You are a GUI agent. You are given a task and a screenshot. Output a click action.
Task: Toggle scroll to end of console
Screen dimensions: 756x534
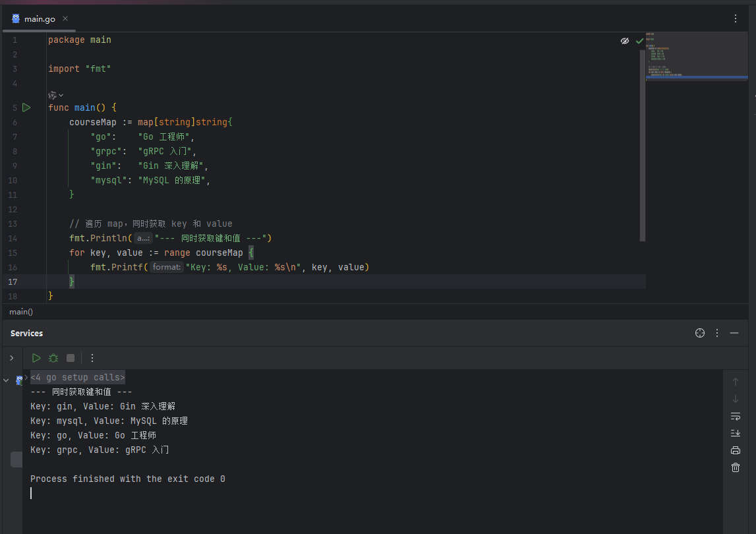736,433
